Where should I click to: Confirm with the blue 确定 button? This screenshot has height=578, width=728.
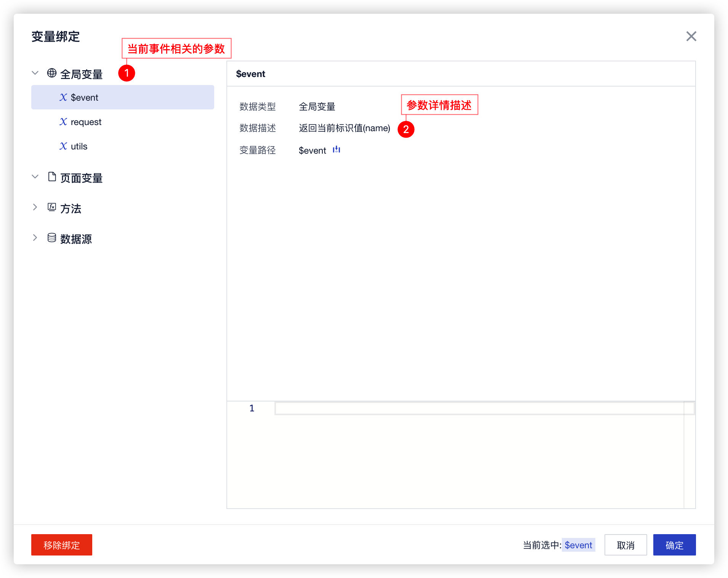[674, 545]
